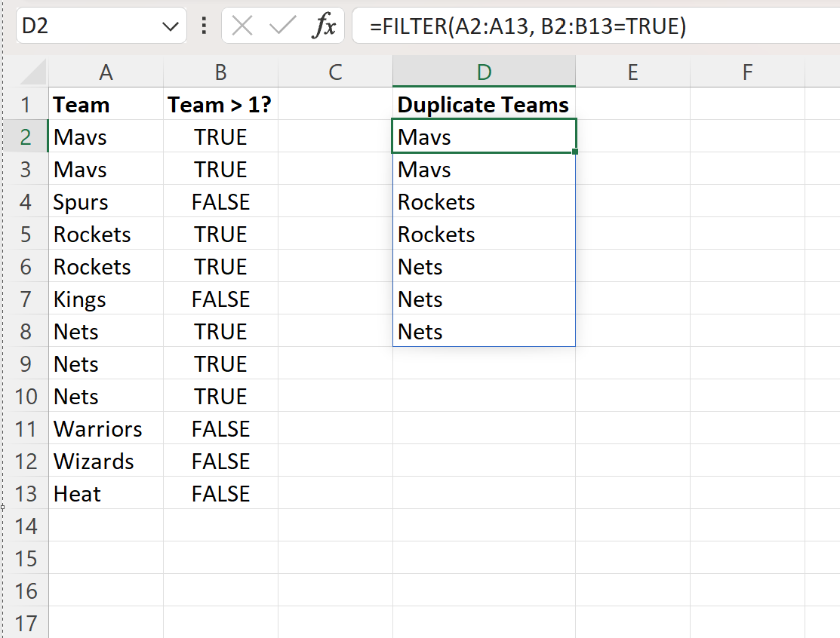Select column C header
840x638 pixels.
click(335, 72)
